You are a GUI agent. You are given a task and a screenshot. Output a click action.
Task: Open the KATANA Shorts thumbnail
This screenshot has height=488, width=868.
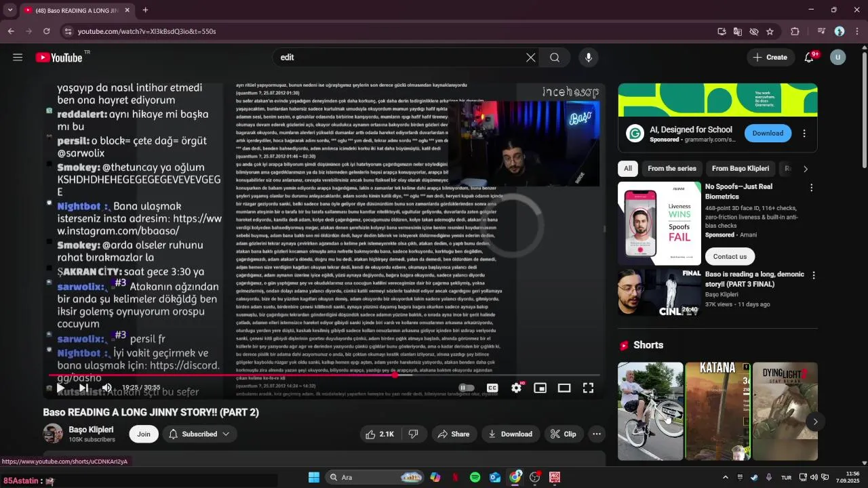[x=717, y=411]
